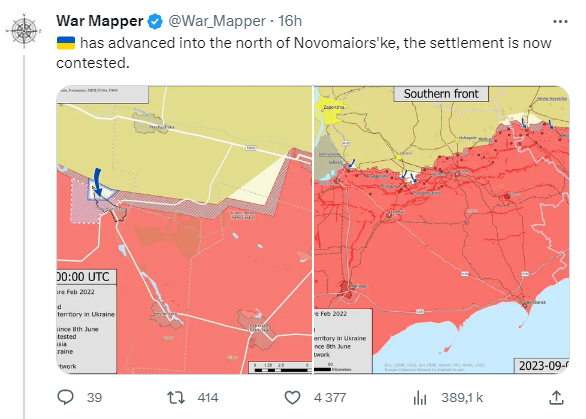Open the @War_Mapper handle link
The image size is (586, 419).
click(217, 21)
